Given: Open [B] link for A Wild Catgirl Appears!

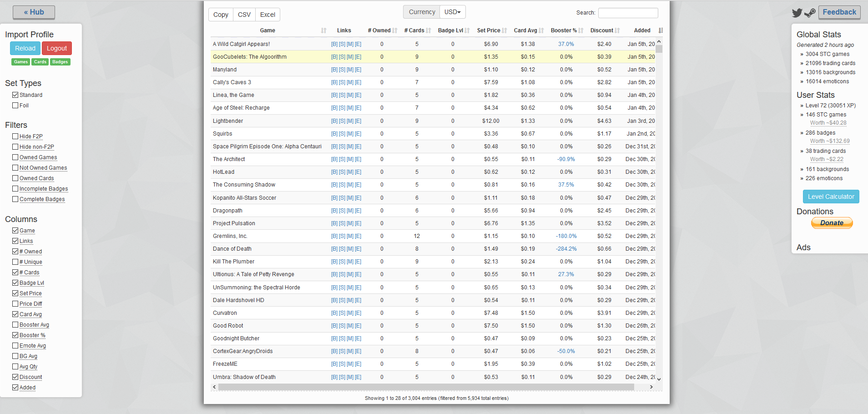Looking at the screenshot, I should pos(334,44).
